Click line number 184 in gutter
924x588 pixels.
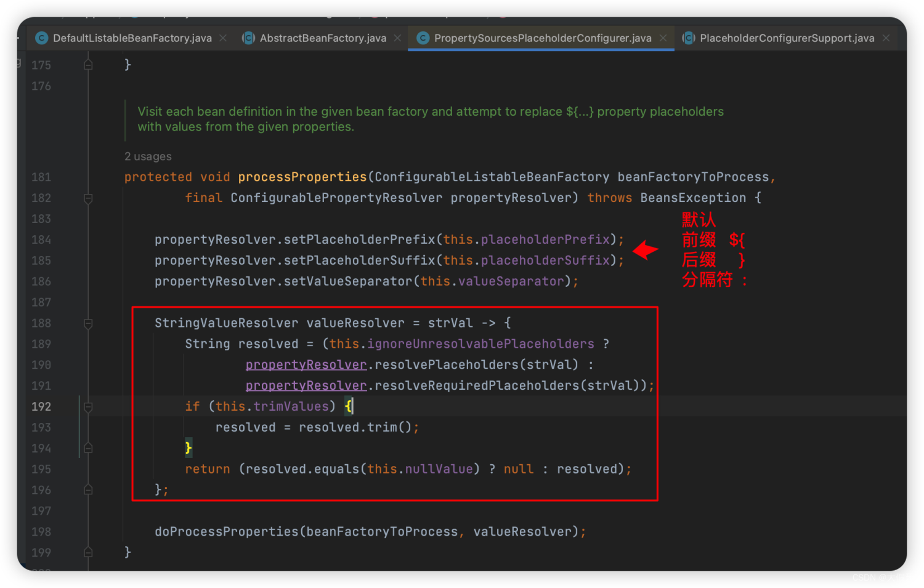point(41,240)
